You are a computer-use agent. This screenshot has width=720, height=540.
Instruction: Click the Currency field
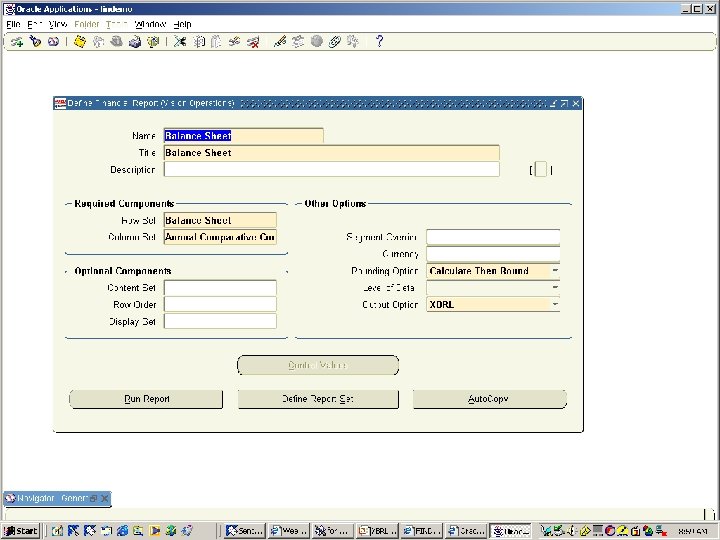(x=493, y=254)
